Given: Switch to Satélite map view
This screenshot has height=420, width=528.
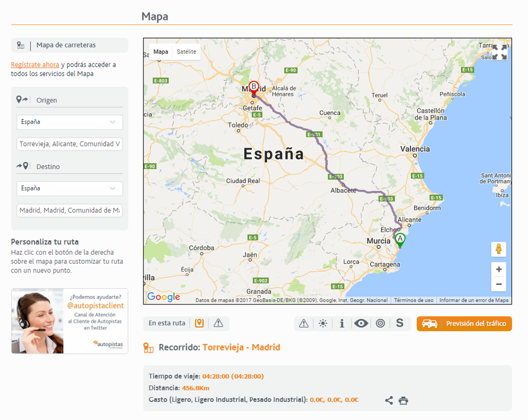Looking at the screenshot, I should pos(186,51).
